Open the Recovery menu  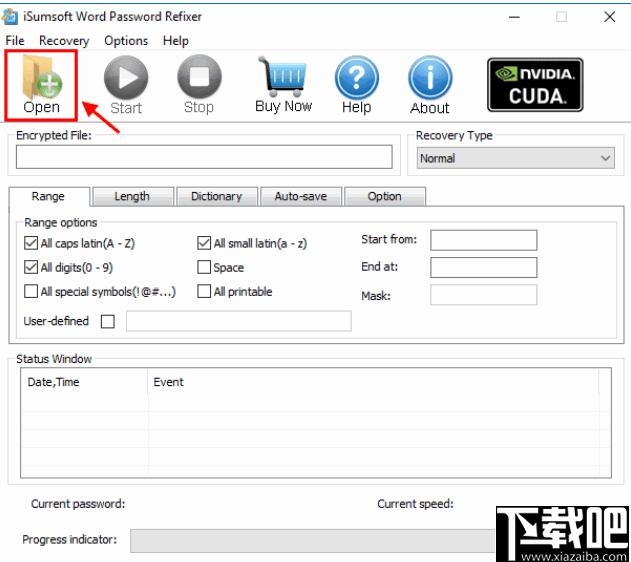click(x=64, y=41)
